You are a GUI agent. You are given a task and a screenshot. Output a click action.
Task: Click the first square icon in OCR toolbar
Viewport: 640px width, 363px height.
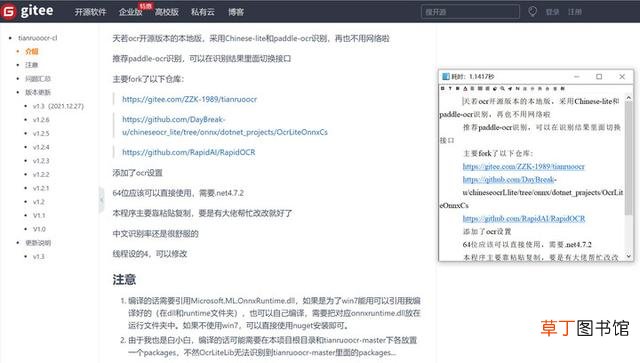pyautogui.click(x=443, y=88)
